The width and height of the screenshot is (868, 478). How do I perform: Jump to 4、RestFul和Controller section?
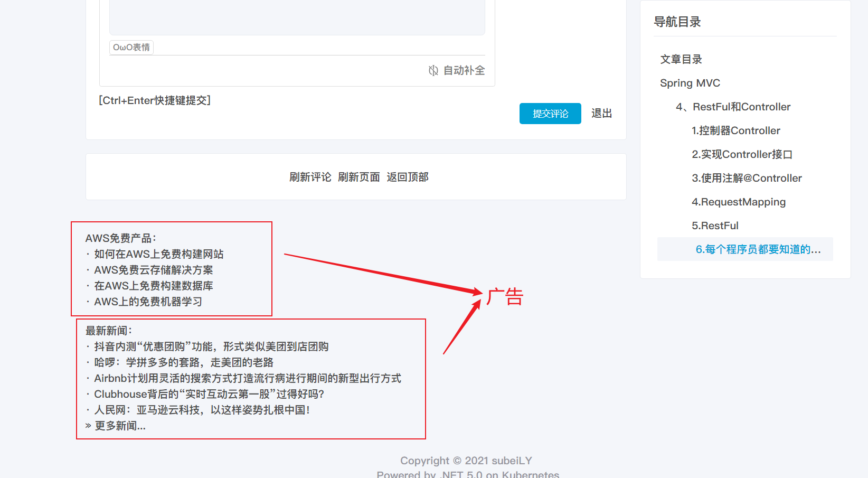pos(733,107)
